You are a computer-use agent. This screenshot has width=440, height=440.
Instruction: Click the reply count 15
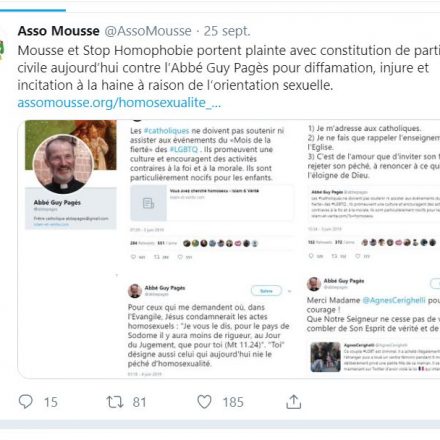[51, 402]
